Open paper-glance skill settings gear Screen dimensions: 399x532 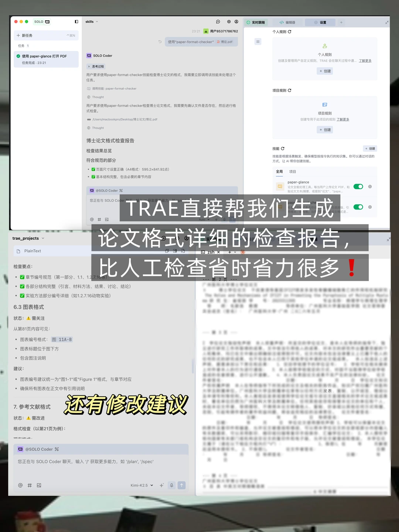point(370,187)
